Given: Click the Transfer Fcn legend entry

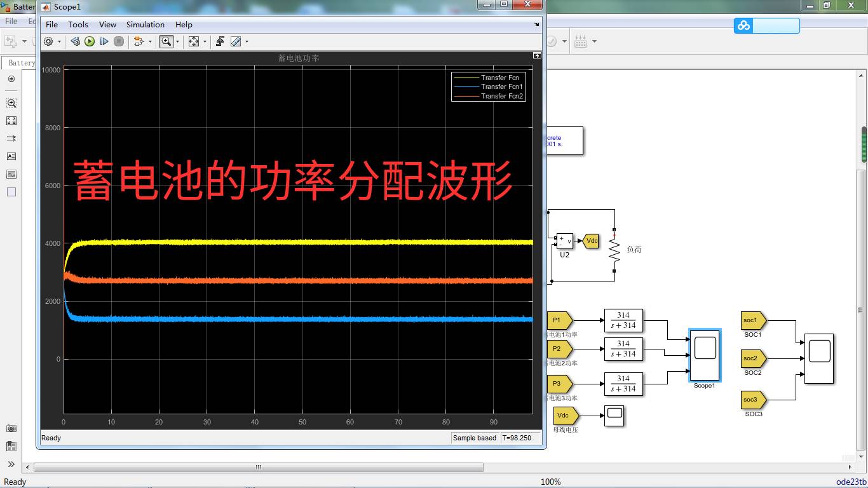Looking at the screenshot, I should tap(489, 78).
